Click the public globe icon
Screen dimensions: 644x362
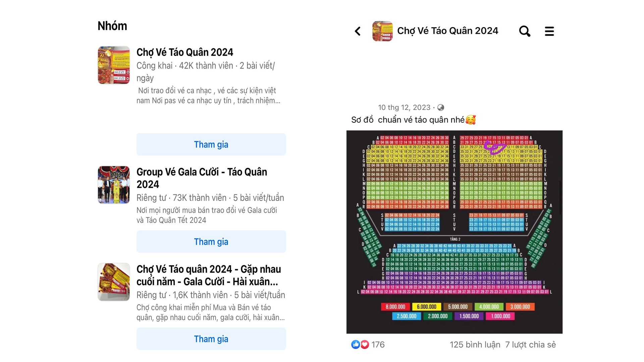click(441, 108)
